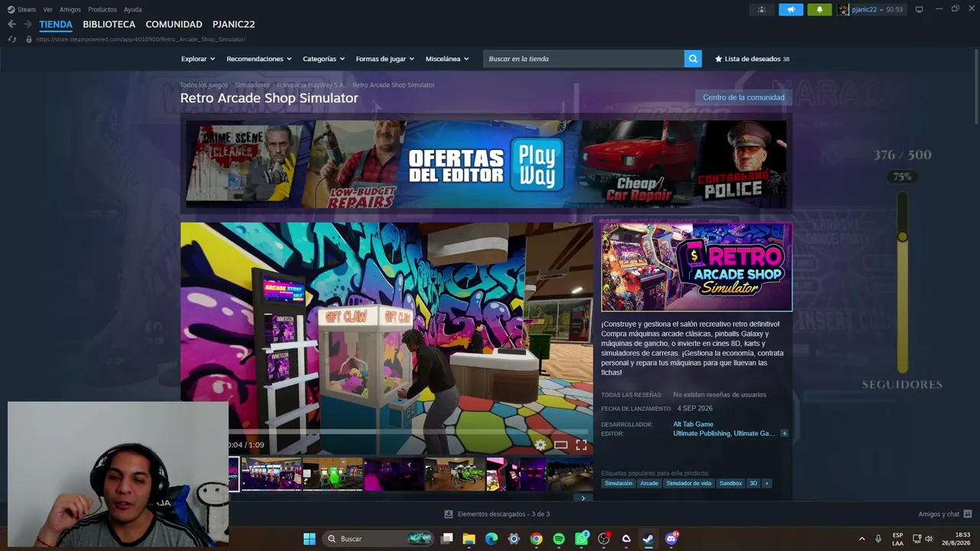The image size is (980, 551).
Task: Open Spotify from the taskbar
Action: click(559, 539)
